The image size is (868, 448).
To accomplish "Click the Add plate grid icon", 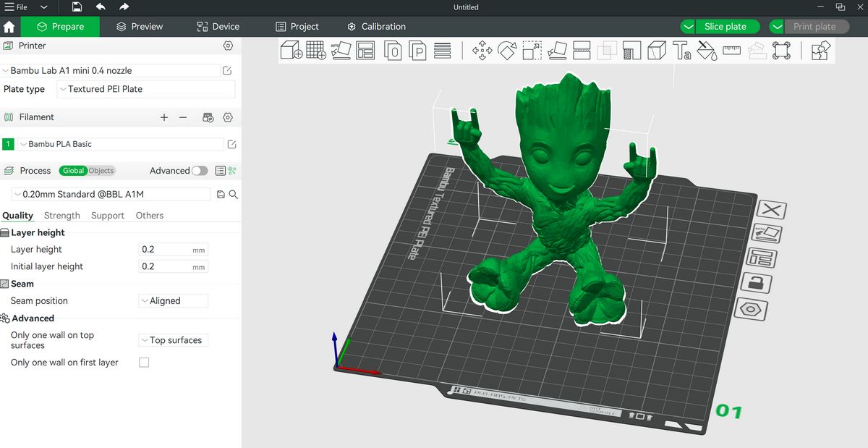I will coord(316,51).
